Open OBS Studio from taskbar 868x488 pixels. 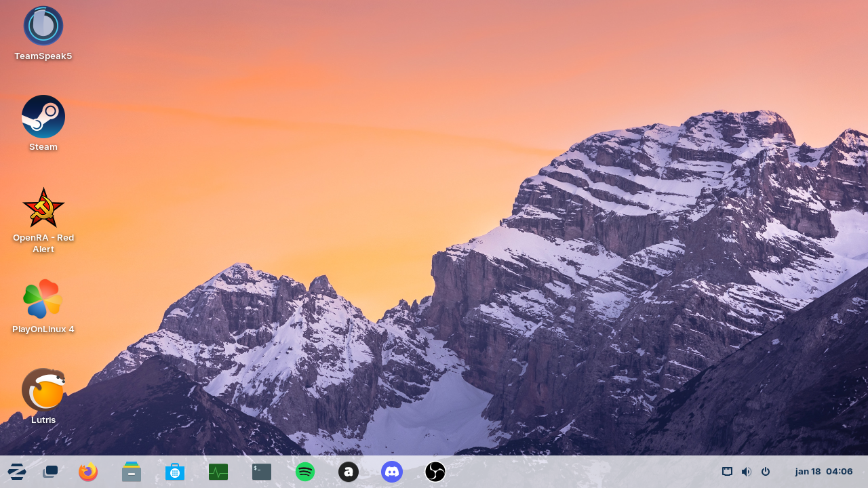(x=435, y=472)
